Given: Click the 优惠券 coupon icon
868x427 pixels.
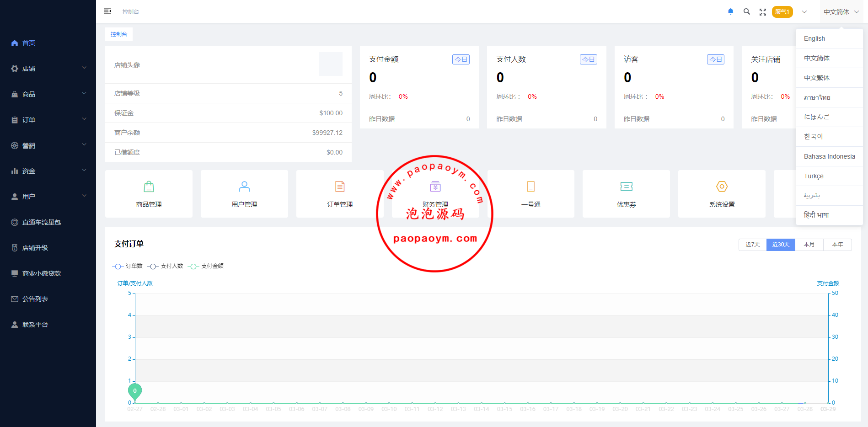Looking at the screenshot, I should pyautogui.click(x=626, y=187).
